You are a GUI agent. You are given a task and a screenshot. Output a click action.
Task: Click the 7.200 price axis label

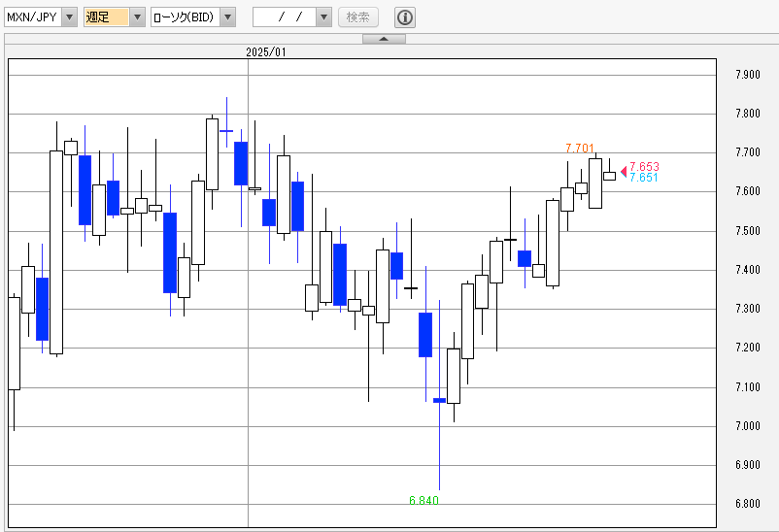click(748, 348)
